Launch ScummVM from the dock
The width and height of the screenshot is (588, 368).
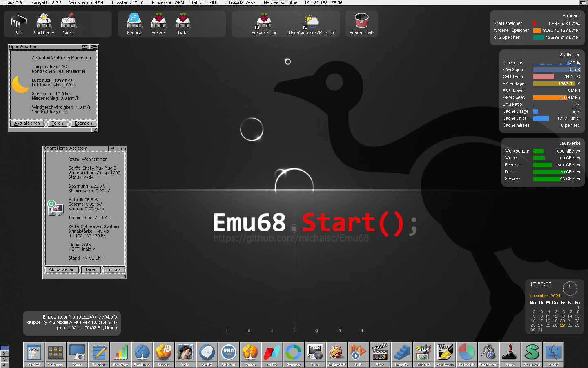pyautogui.click(x=532, y=355)
